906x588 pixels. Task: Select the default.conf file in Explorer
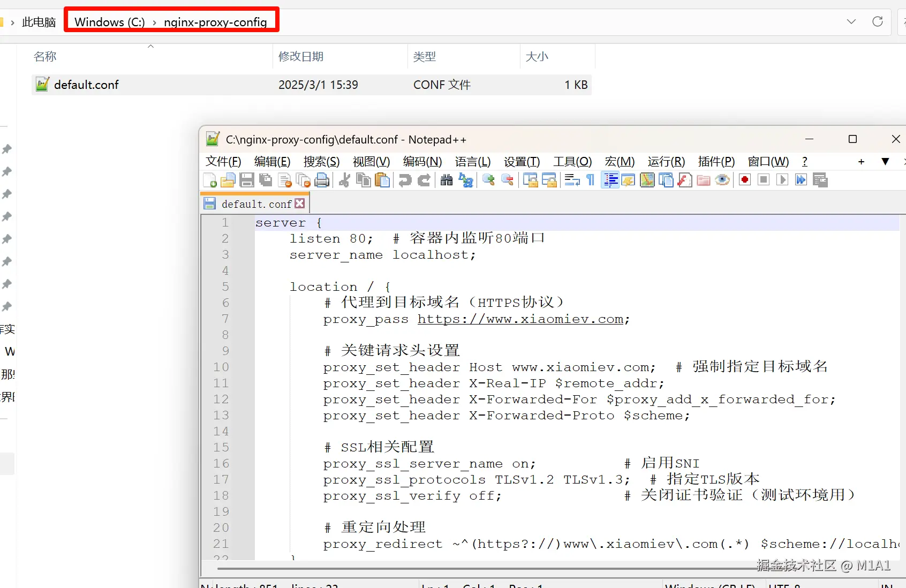(x=312, y=85)
